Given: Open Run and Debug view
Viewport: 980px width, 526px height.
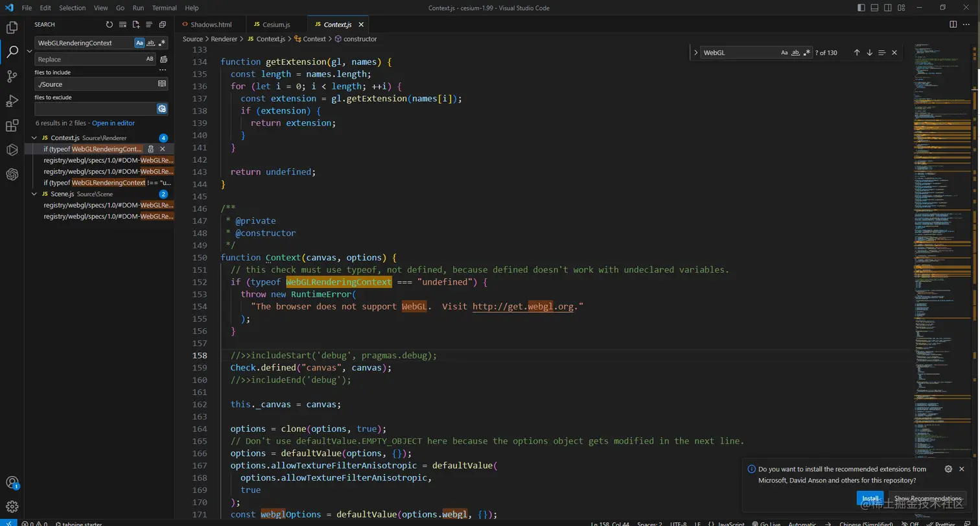Looking at the screenshot, I should [12, 101].
